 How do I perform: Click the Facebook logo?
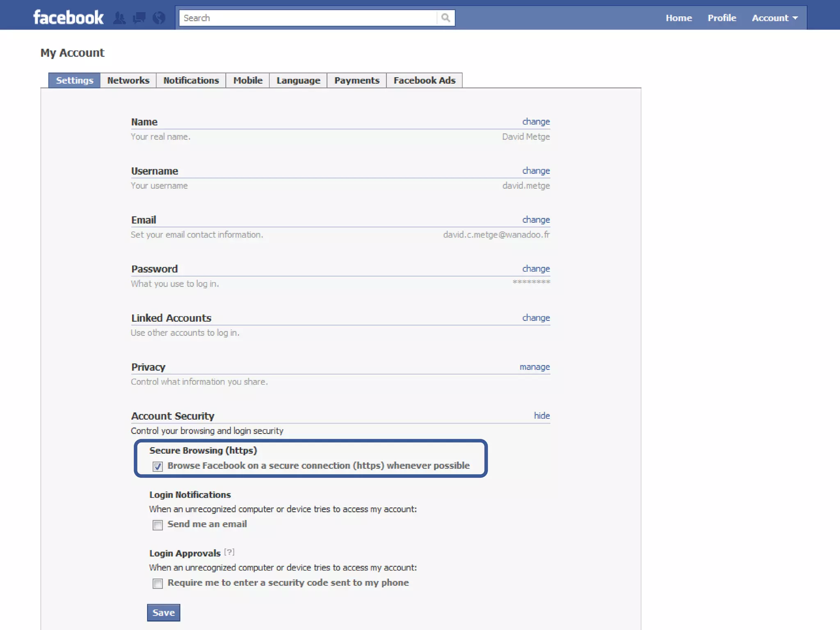point(68,18)
